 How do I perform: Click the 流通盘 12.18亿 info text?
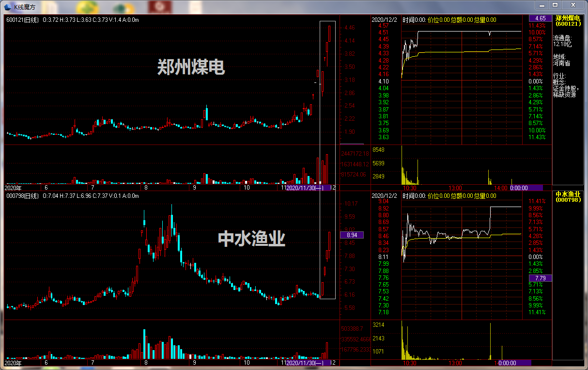tap(562, 41)
